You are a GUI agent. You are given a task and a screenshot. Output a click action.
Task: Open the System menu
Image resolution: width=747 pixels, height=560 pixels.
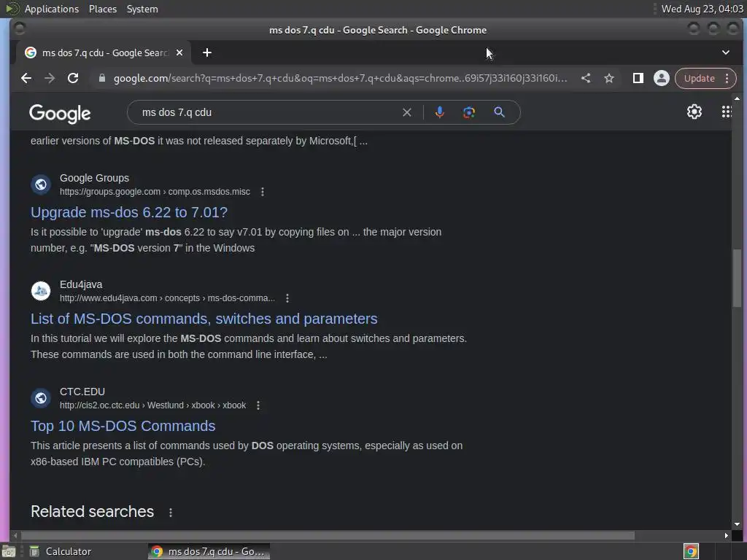(x=142, y=9)
